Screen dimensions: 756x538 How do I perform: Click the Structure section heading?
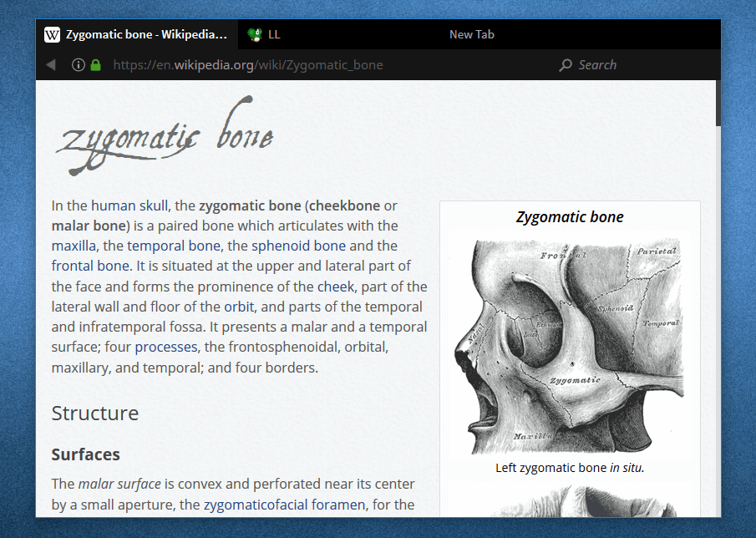pos(95,414)
